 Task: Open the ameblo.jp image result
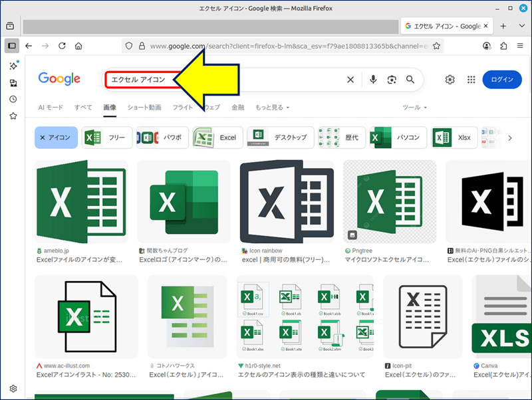coord(81,201)
